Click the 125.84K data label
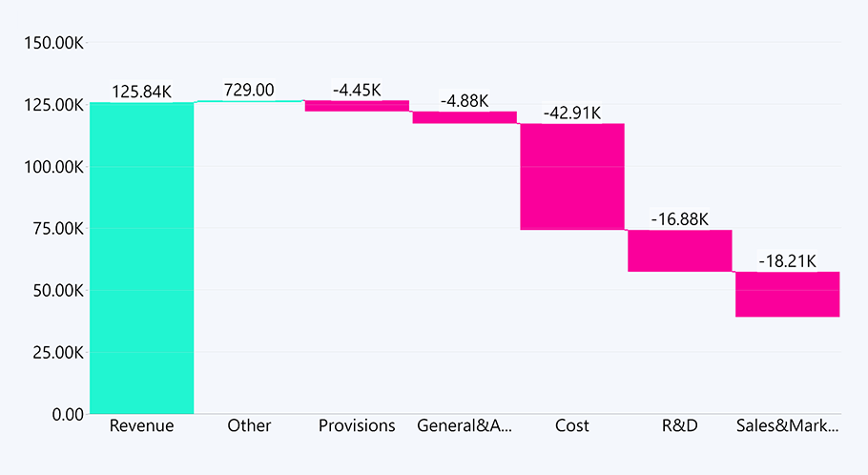The height and width of the screenshot is (475, 868). click(141, 92)
